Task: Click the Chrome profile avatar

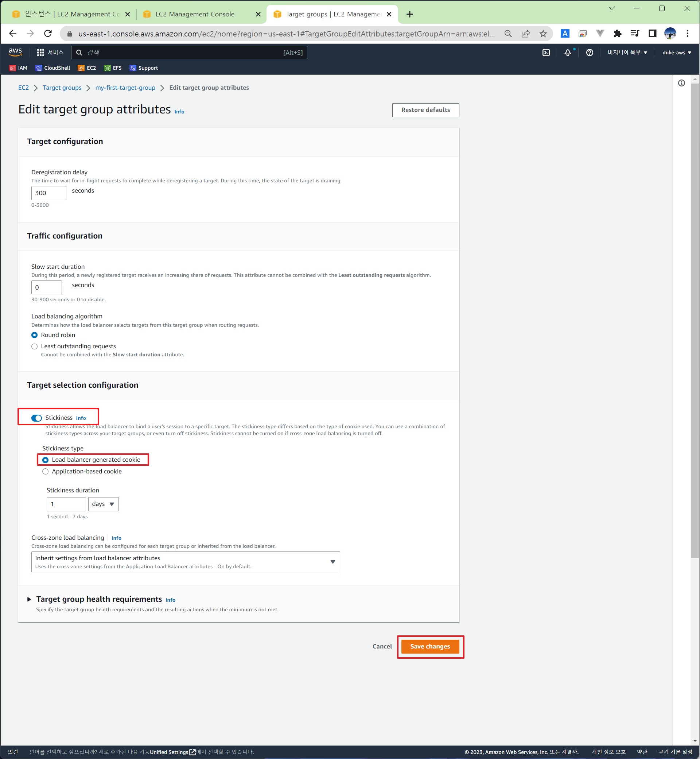Action: pos(670,34)
